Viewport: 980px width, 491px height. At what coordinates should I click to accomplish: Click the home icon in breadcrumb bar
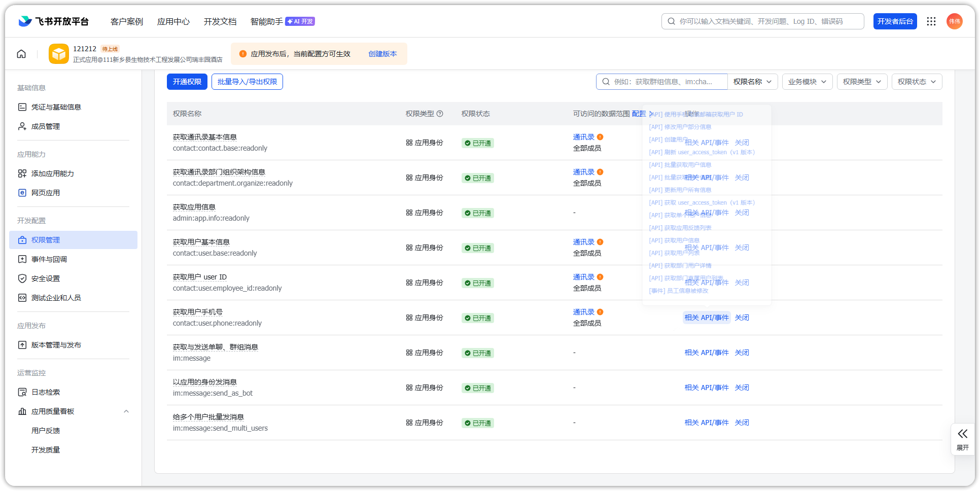[21, 54]
